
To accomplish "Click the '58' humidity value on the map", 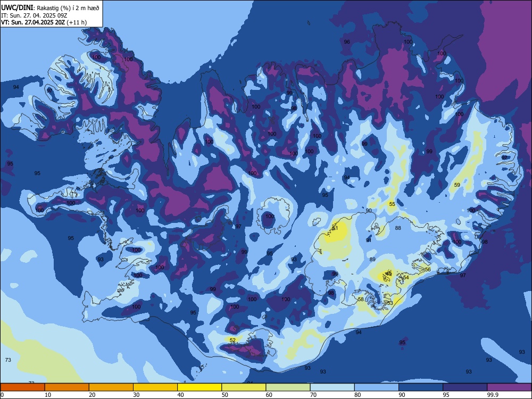I will (x=361, y=299).
